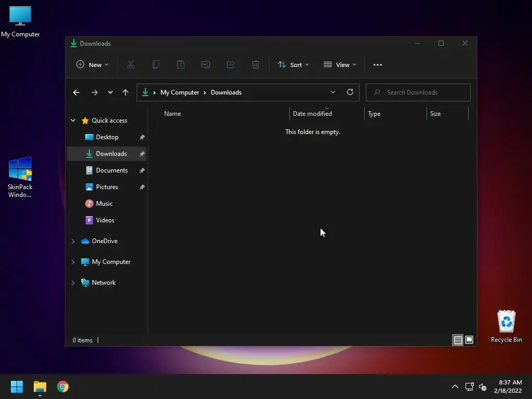Click the Downloads icon in address bar

[x=145, y=92]
